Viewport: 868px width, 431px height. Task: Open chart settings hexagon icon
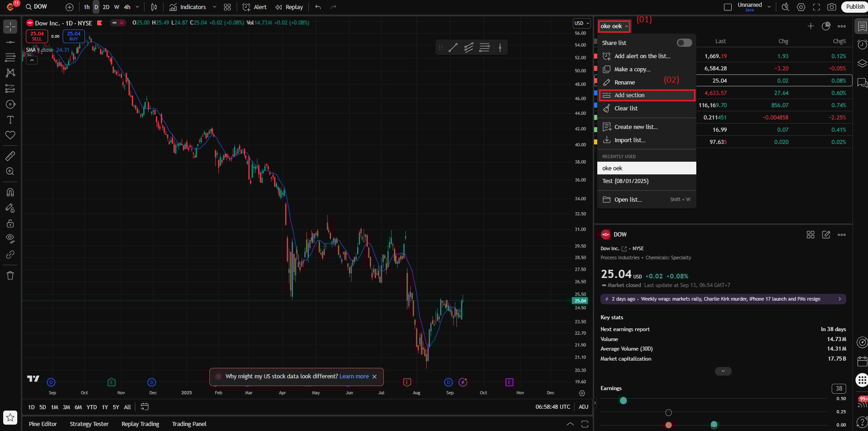(801, 7)
